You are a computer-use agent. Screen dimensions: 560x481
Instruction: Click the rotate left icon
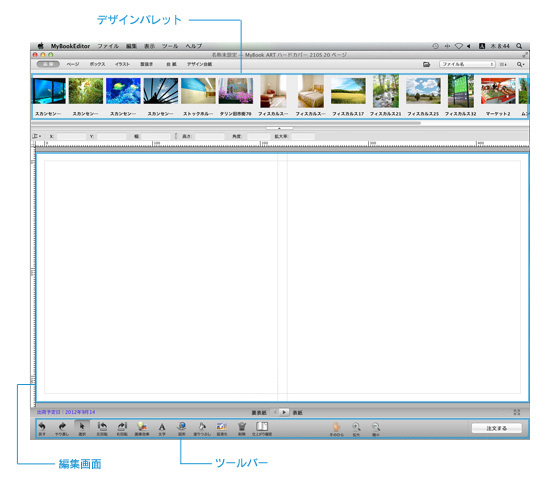coord(102,426)
